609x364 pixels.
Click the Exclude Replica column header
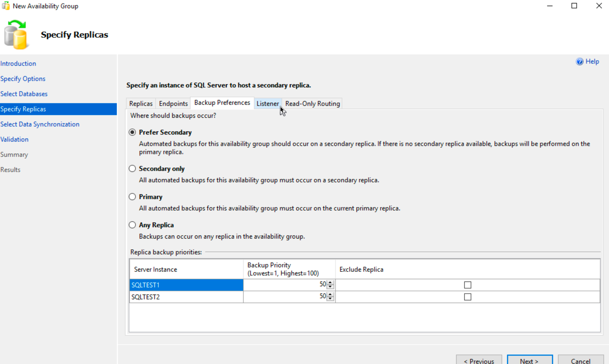(468, 269)
